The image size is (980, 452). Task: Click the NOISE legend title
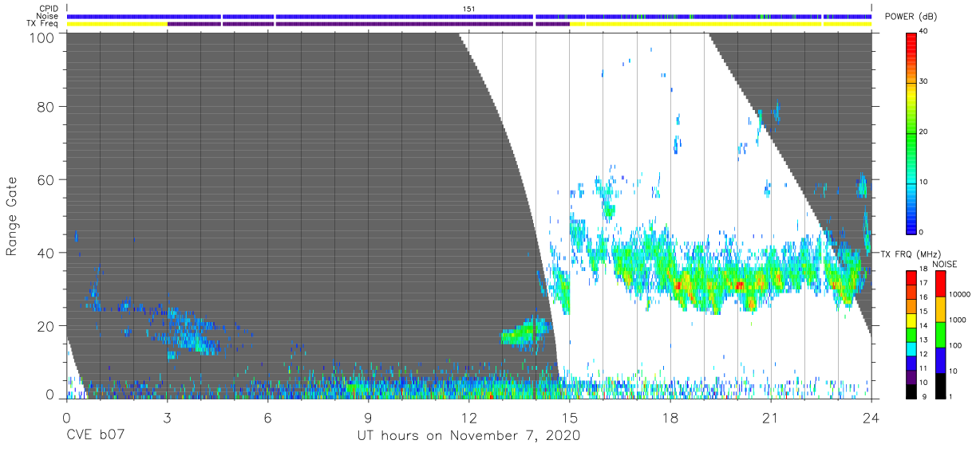946,264
